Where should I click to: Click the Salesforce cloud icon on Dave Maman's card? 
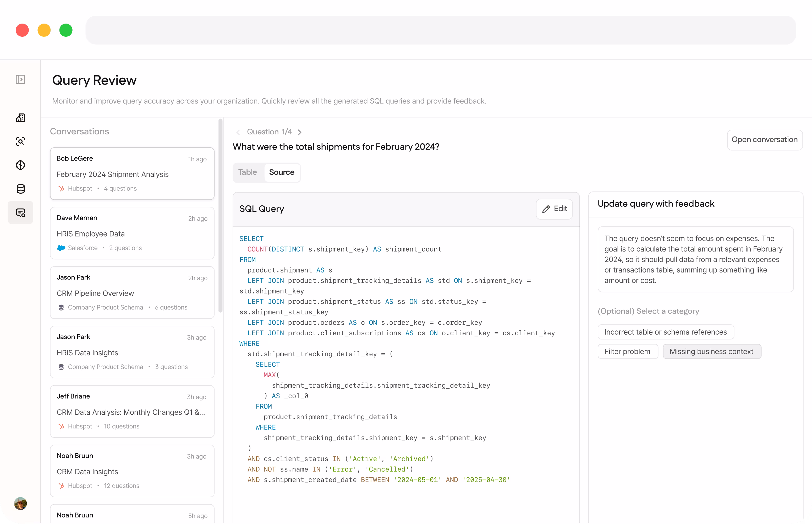pos(61,248)
